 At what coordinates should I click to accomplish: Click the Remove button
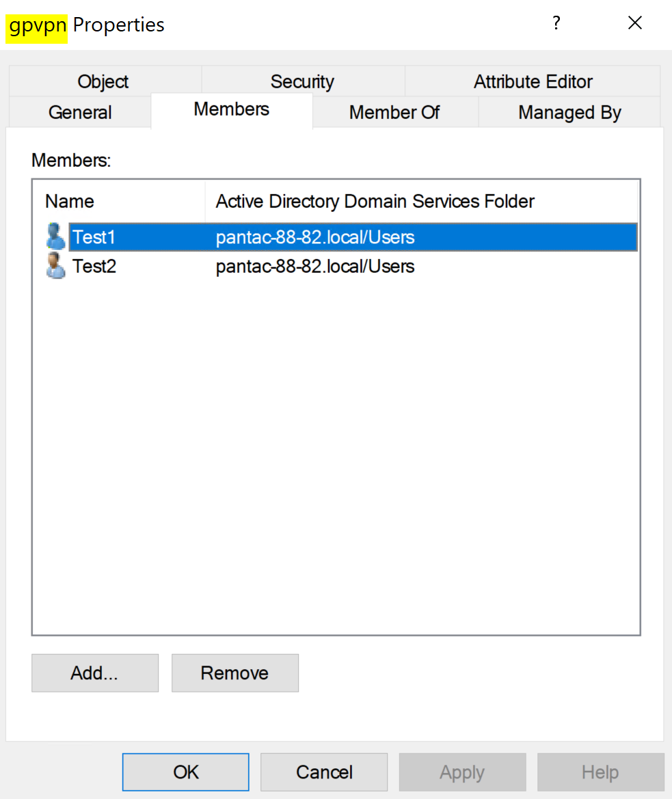coord(234,673)
